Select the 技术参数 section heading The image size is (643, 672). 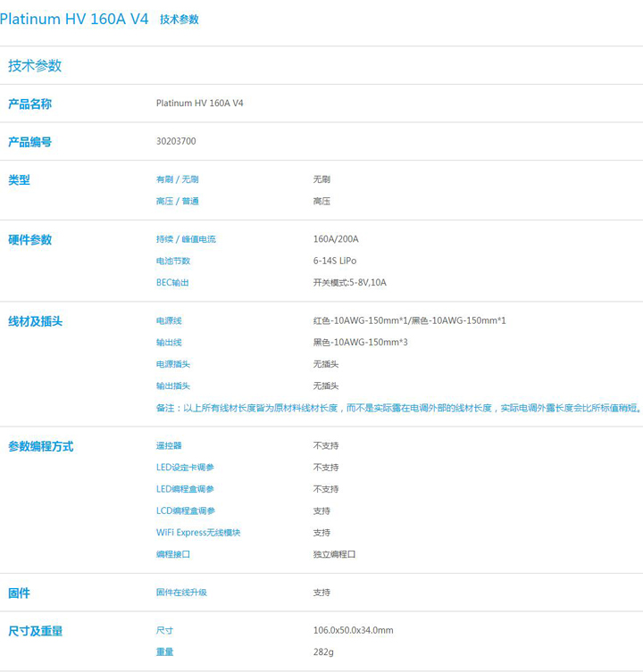[x=35, y=66]
